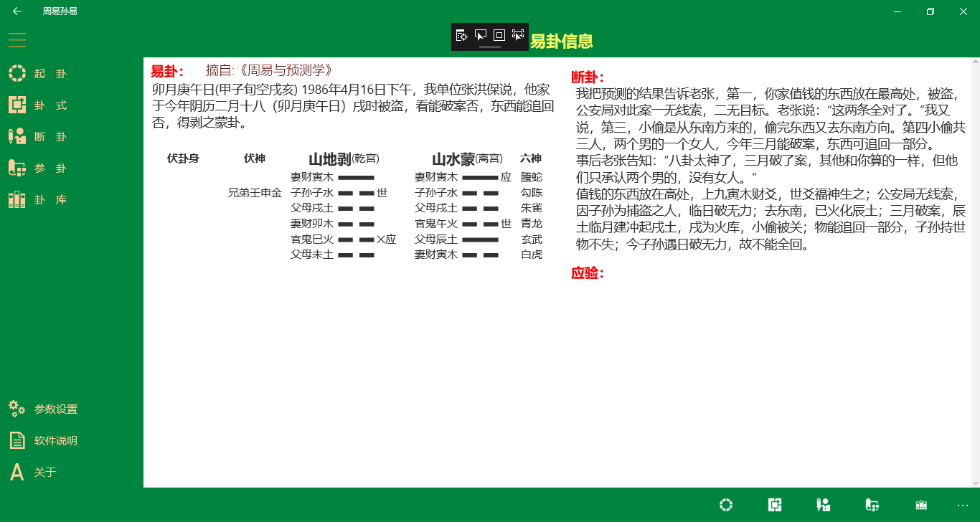Expand the bottom bar ellipsis menu
Screen dimensions: 980x522
coord(963,505)
